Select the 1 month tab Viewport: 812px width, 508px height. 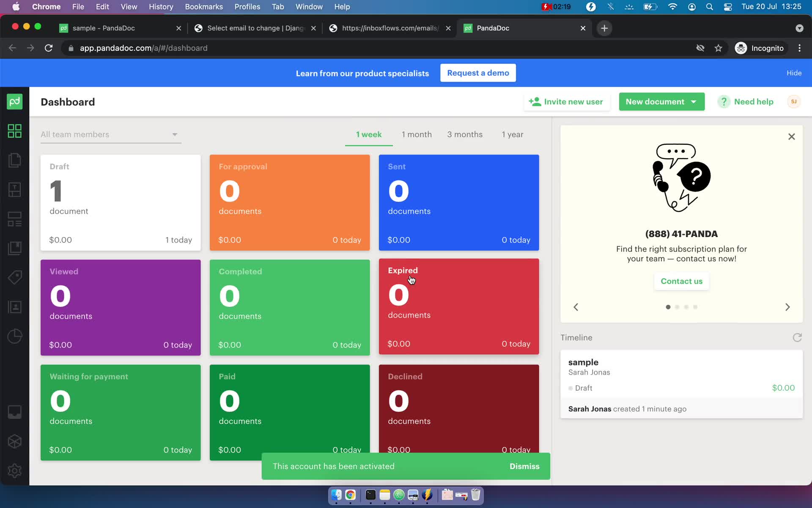tap(417, 135)
